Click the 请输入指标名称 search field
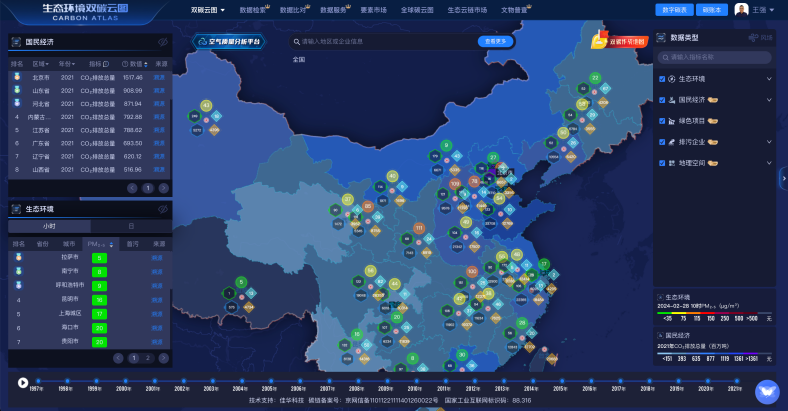788x411 pixels. [714, 57]
